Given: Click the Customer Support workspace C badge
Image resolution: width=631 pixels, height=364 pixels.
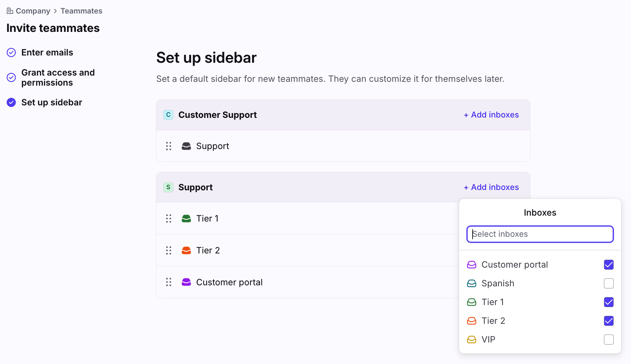Looking at the screenshot, I should click(168, 115).
